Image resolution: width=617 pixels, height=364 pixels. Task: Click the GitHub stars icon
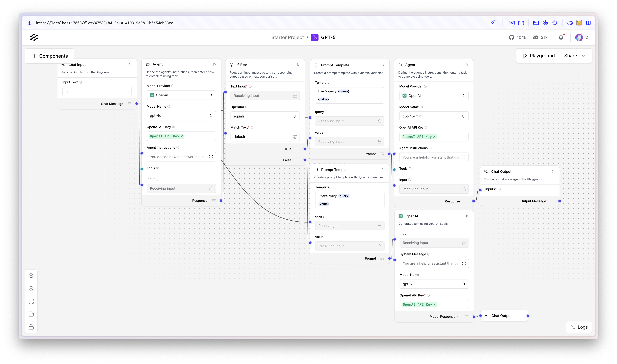[x=512, y=37]
